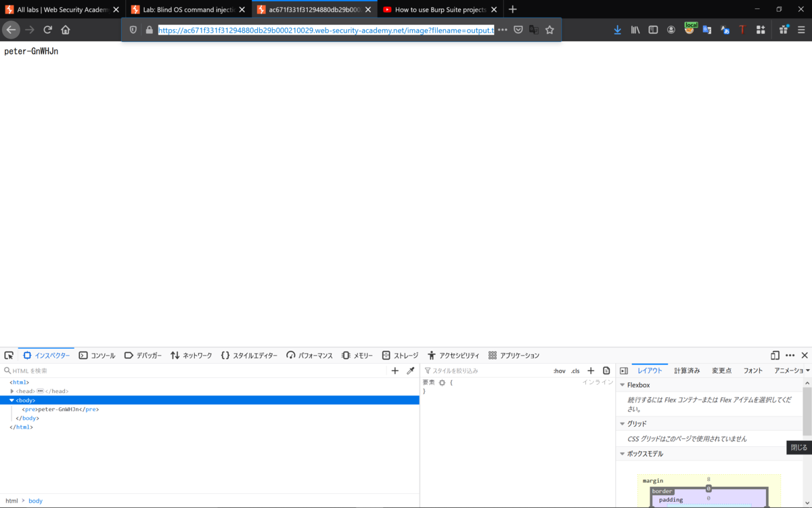Open devtools three-dot options menu
Viewport: 812px width, 508px height.
790,356
